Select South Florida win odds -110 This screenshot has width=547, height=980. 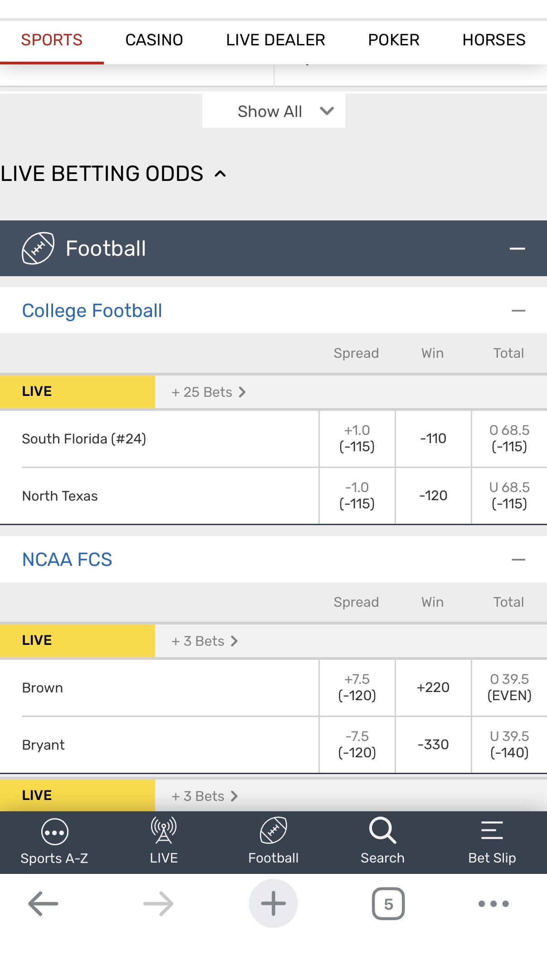point(433,439)
